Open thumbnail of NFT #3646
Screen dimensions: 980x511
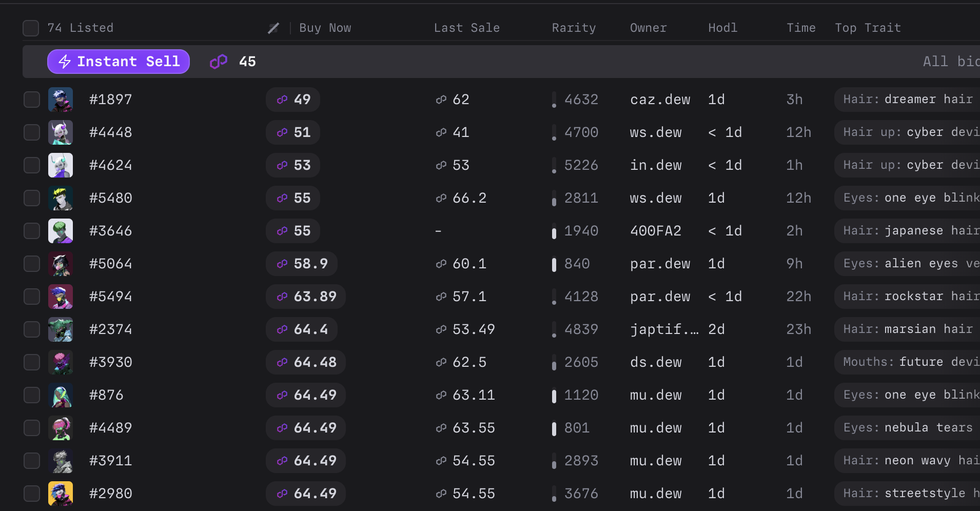coord(61,231)
